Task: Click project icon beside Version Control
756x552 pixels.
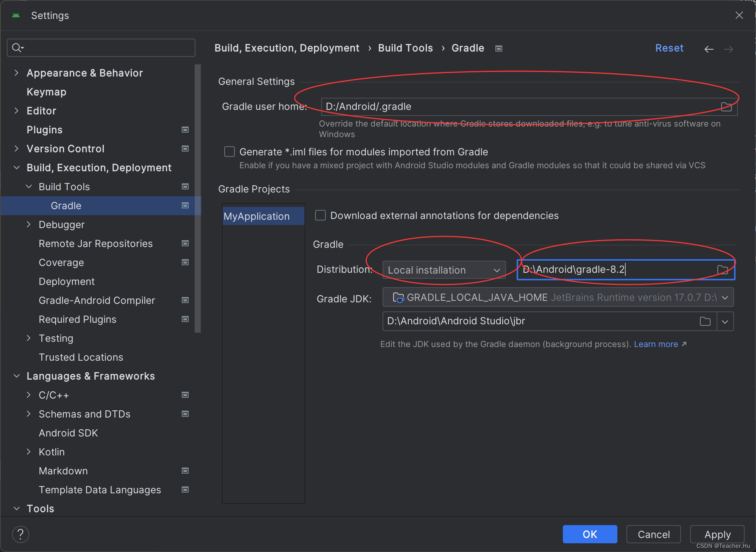Action: point(185,149)
